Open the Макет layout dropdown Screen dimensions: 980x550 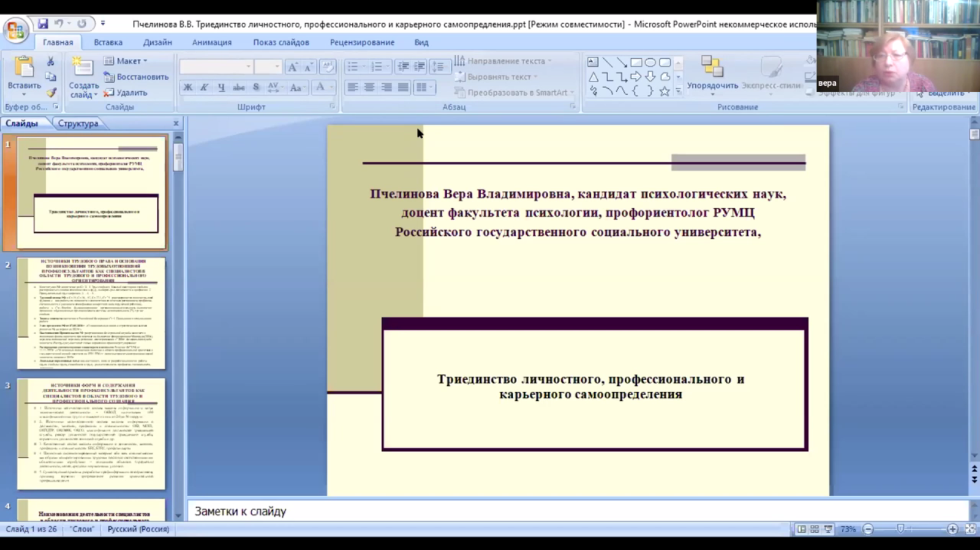[x=126, y=61]
